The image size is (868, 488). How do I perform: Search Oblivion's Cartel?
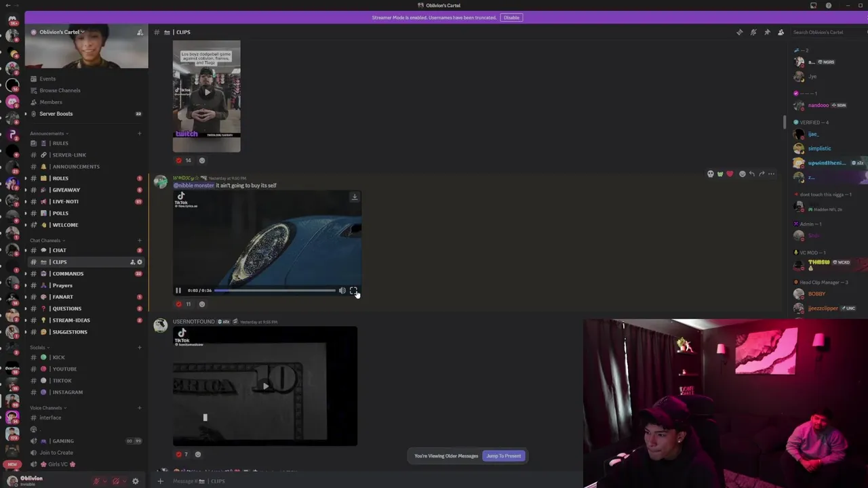(x=829, y=32)
